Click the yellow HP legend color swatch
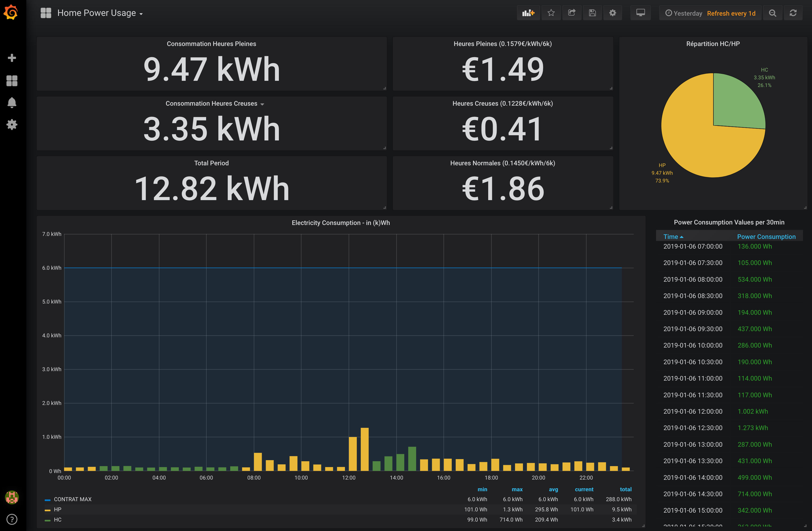Image resolution: width=812 pixels, height=531 pixels. tap(47, 510)
